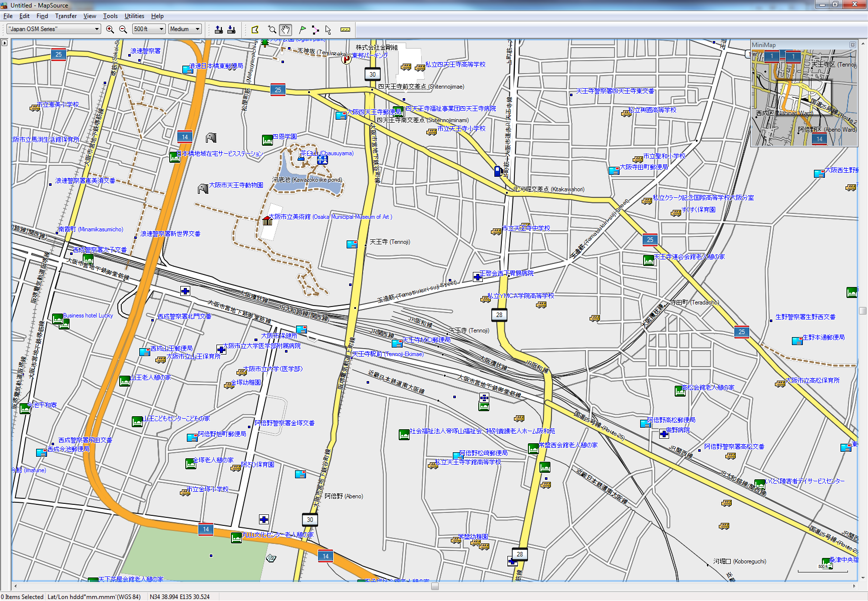Activate the Selection arrow tool

[x=328, y=30]
